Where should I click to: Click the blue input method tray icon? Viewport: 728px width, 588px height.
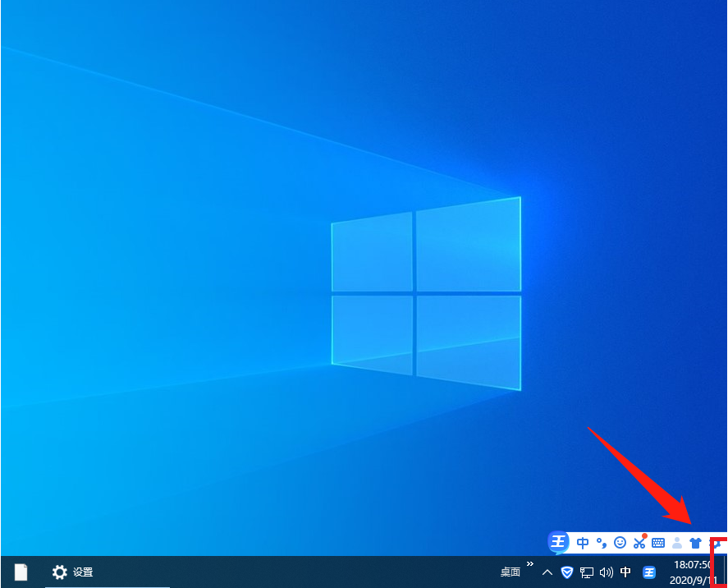(648, 572)
